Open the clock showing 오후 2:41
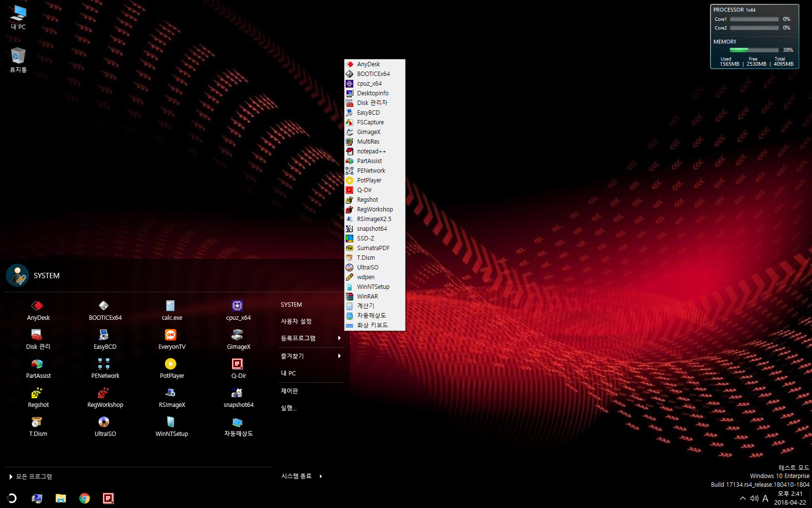The width and height of the screenshot is (812, 508). tap(790, 494)
